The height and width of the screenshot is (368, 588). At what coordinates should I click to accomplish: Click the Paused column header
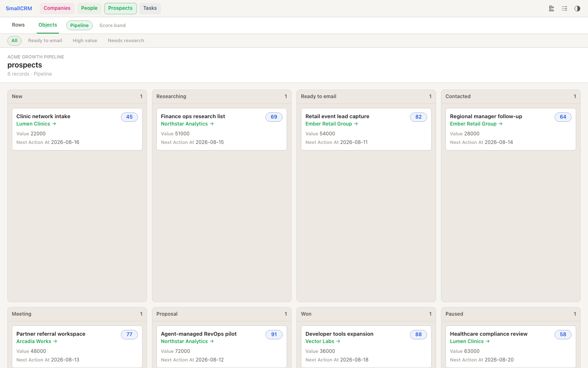[511, 314]
